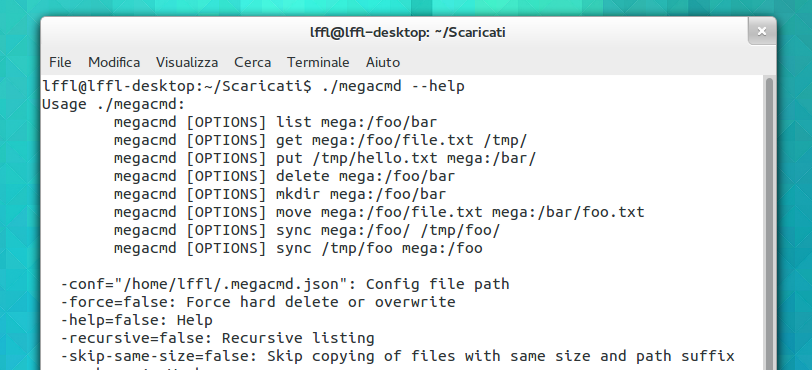Open the Modifica menu
The image size is (812, 370).
[x=114, y=62]
